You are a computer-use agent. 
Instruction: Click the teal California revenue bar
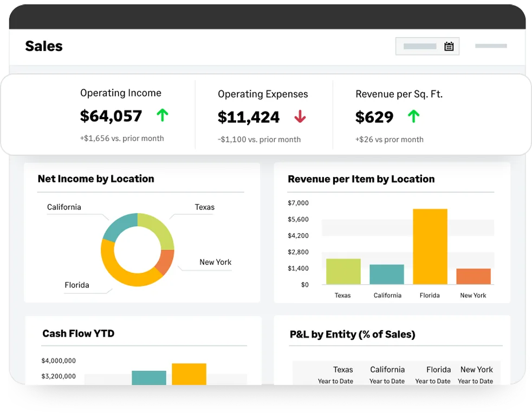tap(387, 274)
